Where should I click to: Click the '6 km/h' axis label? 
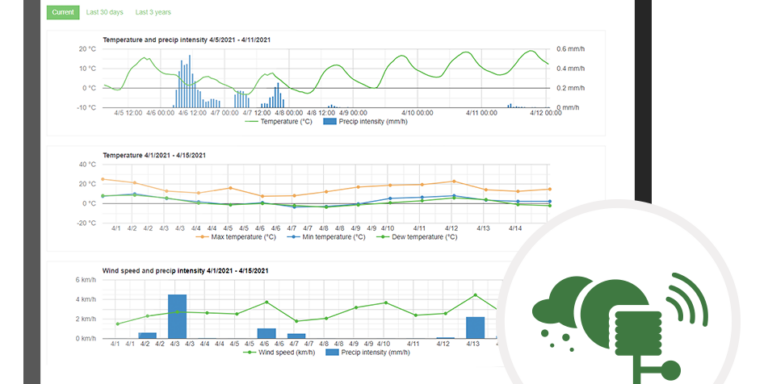86,280
